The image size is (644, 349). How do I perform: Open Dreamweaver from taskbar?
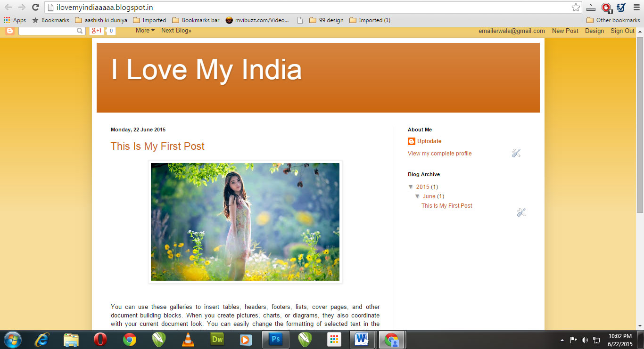coord(217,339)
